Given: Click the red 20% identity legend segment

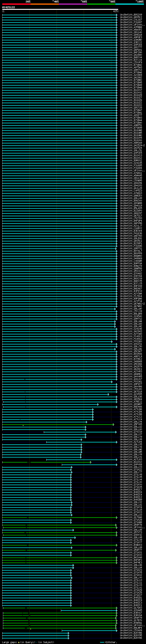Looking at the screenshot, I should click(x=16, y=4).
